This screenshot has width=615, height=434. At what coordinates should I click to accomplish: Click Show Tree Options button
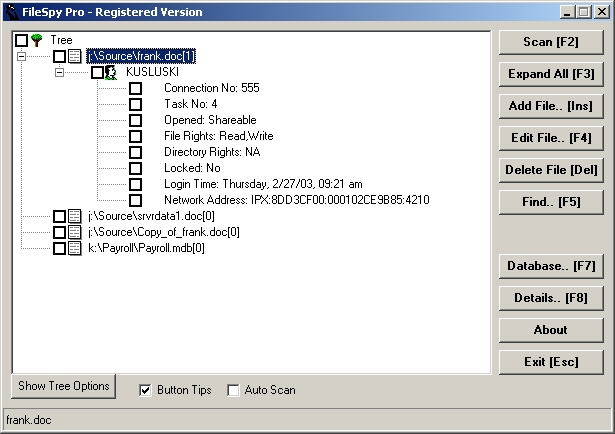click(x=64, y=386)
